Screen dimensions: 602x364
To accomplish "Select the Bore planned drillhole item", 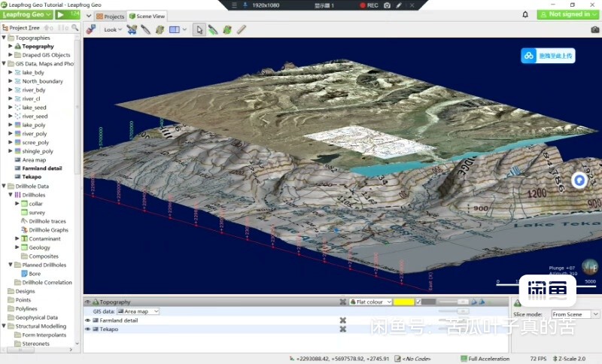I will coord(35,274).
